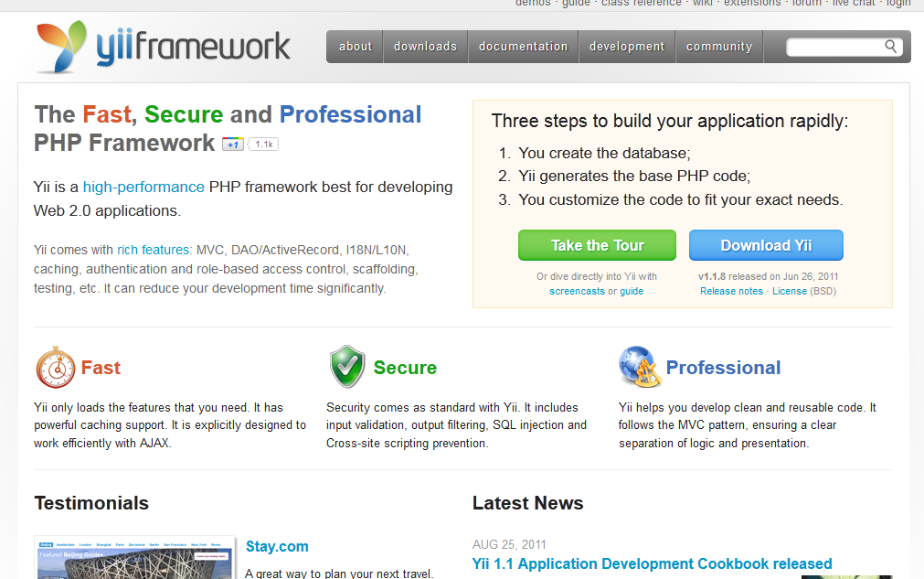Open the downloads menu
Image resolution: width=924 pixels, height=579 pixels.
[x=426, y=47]
